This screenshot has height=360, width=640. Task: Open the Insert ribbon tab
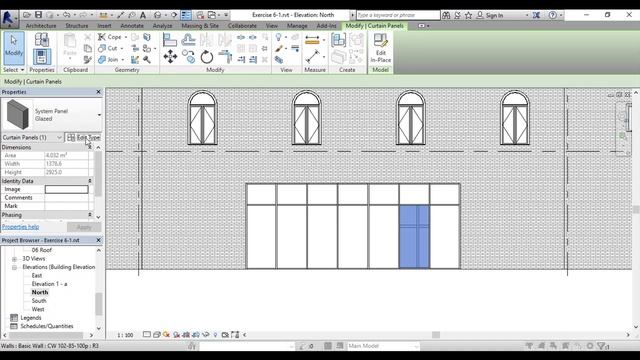point(104,26)
